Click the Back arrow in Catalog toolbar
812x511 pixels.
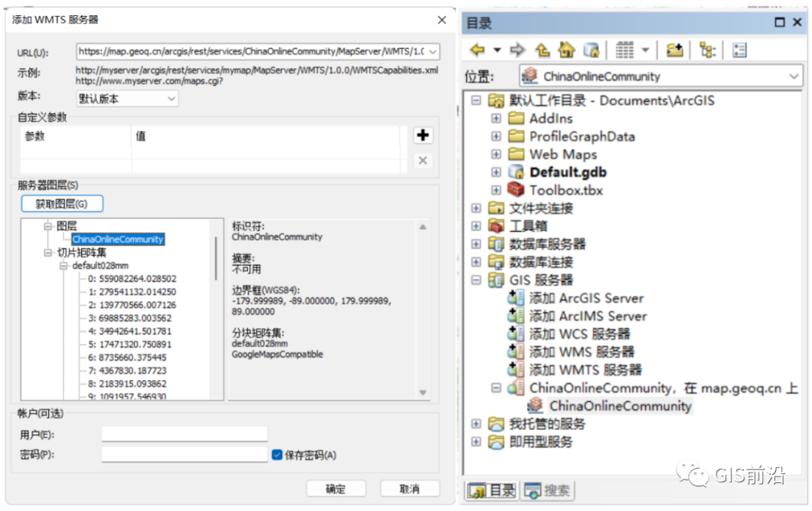point(477,50)
